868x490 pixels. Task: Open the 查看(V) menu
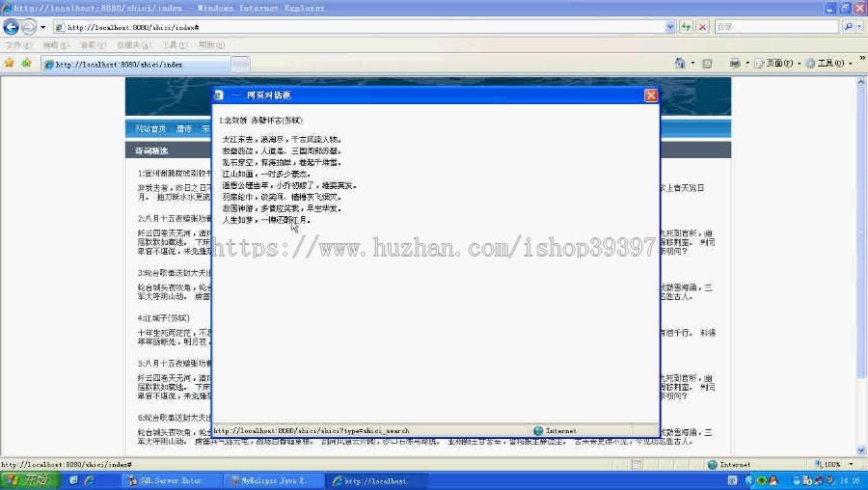pyautogui.click(x=93, y=44)
